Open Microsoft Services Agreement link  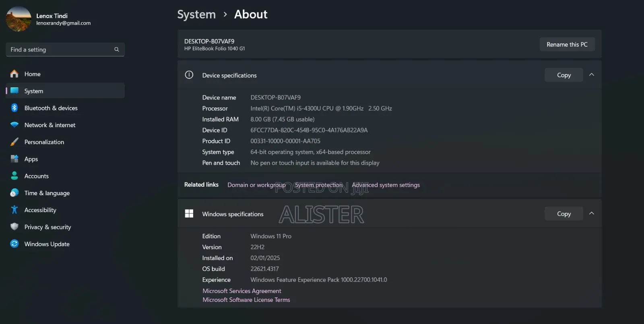[242, 291]
